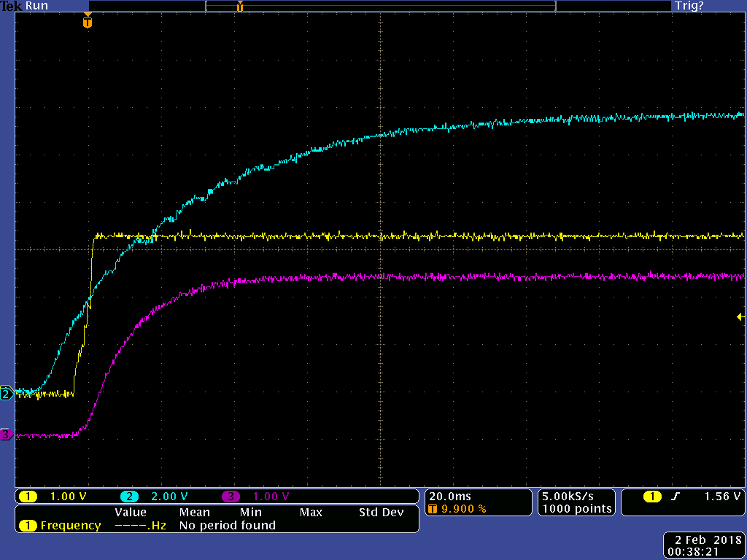Click the cyan channel 2 badge
Viewport: 747px width, 560px height.
pyautogui.click(x=129, y=497)
